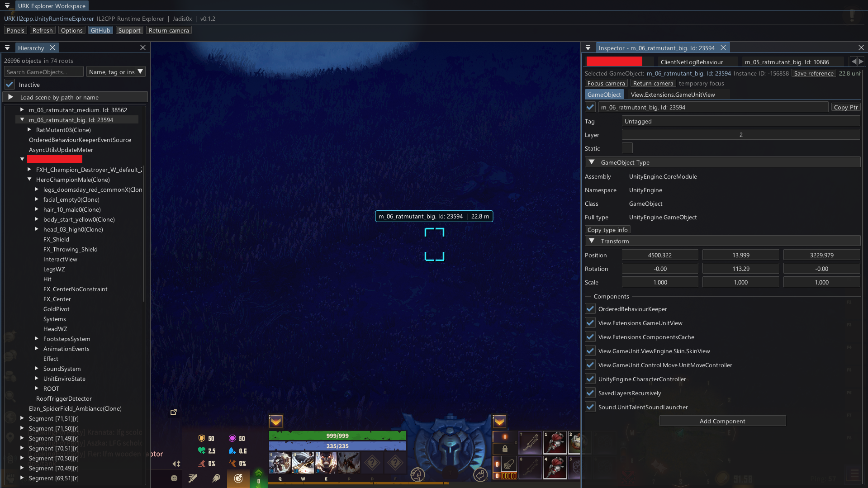Click the return arrow recall icon
This screenshot has height=488, width=868.
[480, 474]
